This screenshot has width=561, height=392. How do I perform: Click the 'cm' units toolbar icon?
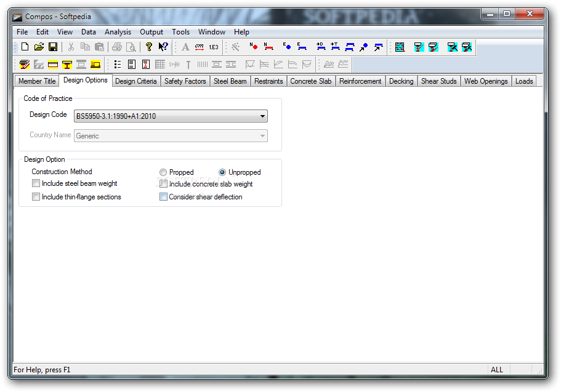[x=200, y=47]
